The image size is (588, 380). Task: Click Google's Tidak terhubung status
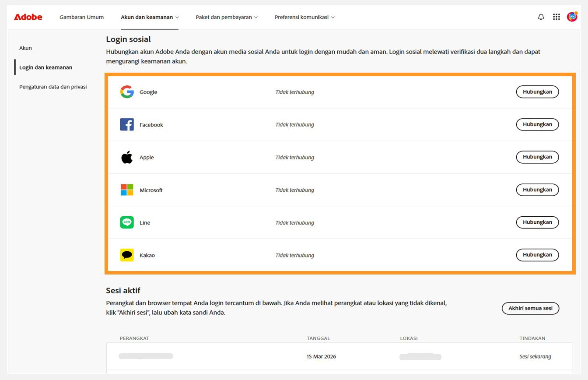coord(295,92)
